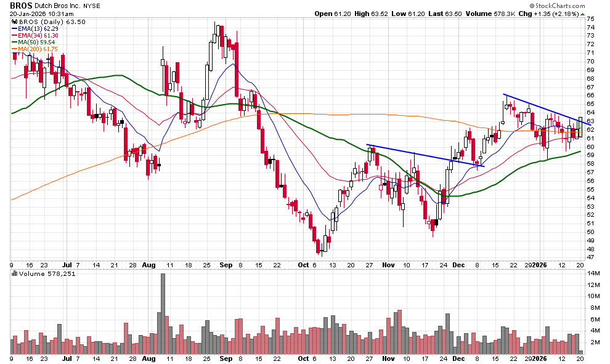Click the 8M volume axis label

[x=595, y=308]
